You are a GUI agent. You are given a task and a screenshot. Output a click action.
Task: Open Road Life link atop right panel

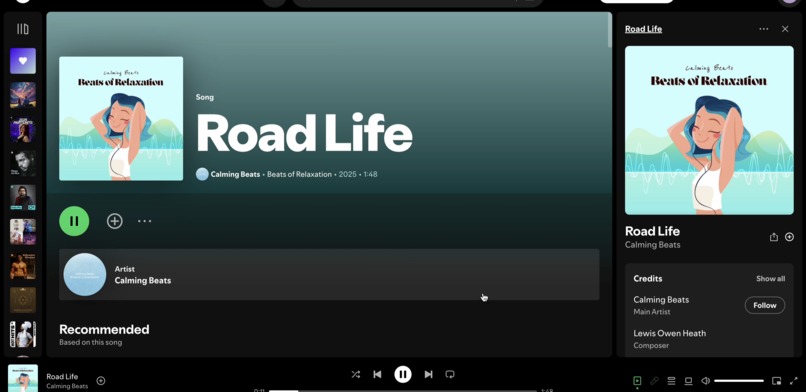pyautogui.click(x=643, y=29)
